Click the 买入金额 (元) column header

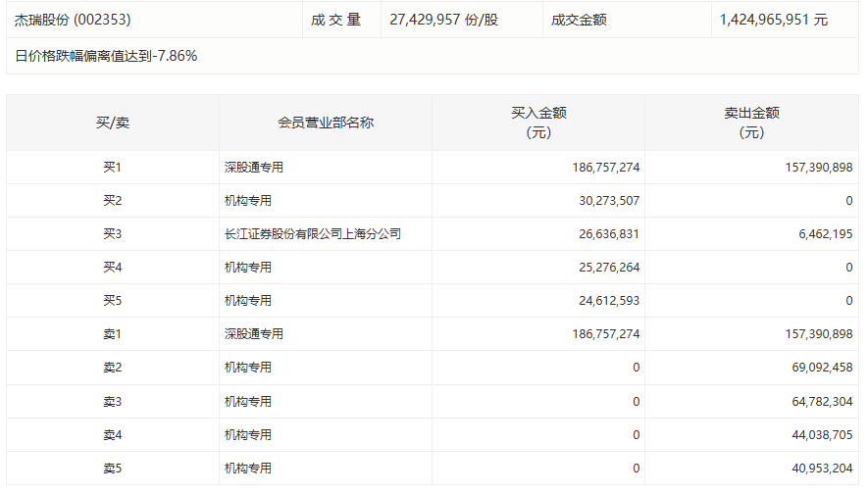coord(538,123)
